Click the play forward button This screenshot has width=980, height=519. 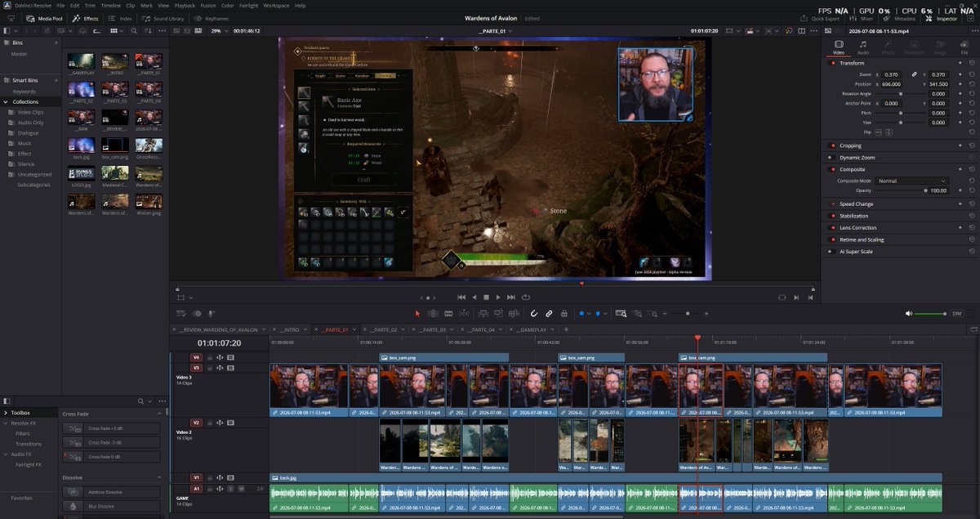(498, 298)
